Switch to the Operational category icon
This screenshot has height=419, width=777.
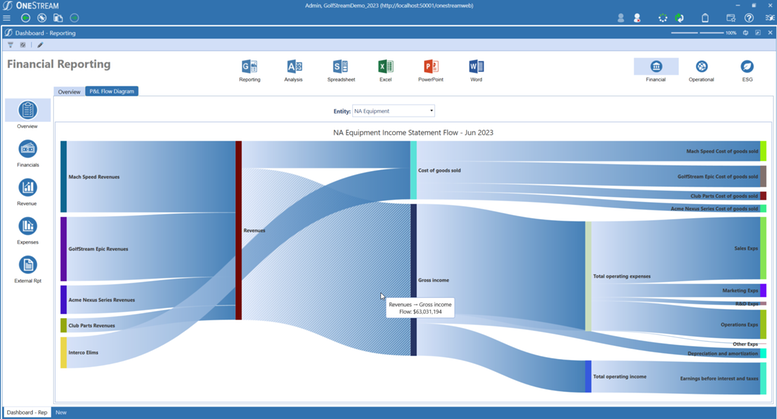pyautogui.click(x=702, y=66)
